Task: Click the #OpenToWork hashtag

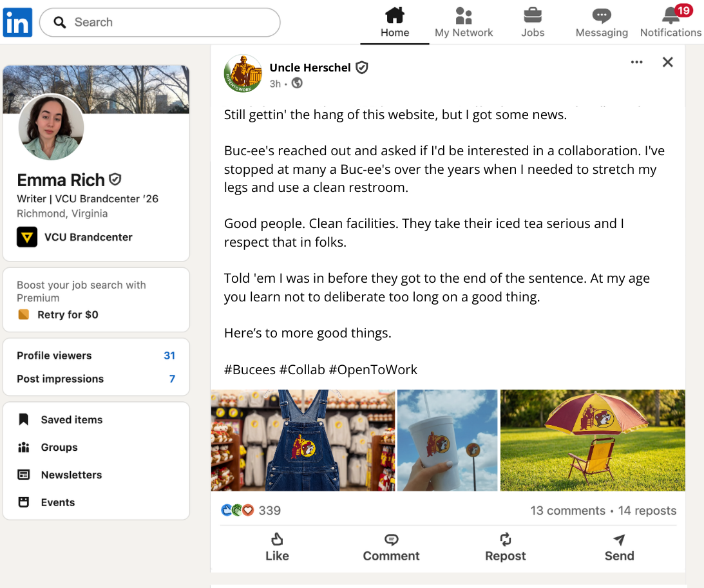Action: 373,370
